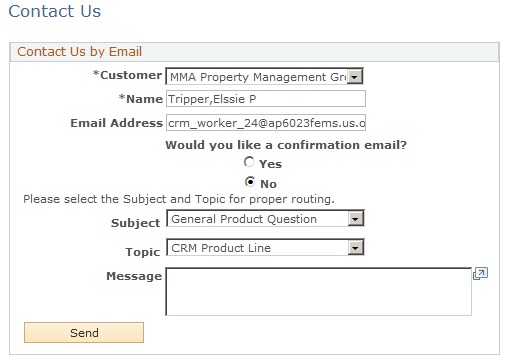
Task: Expand the Customer dropdown arrow
Action: click(x=355, y=77)
